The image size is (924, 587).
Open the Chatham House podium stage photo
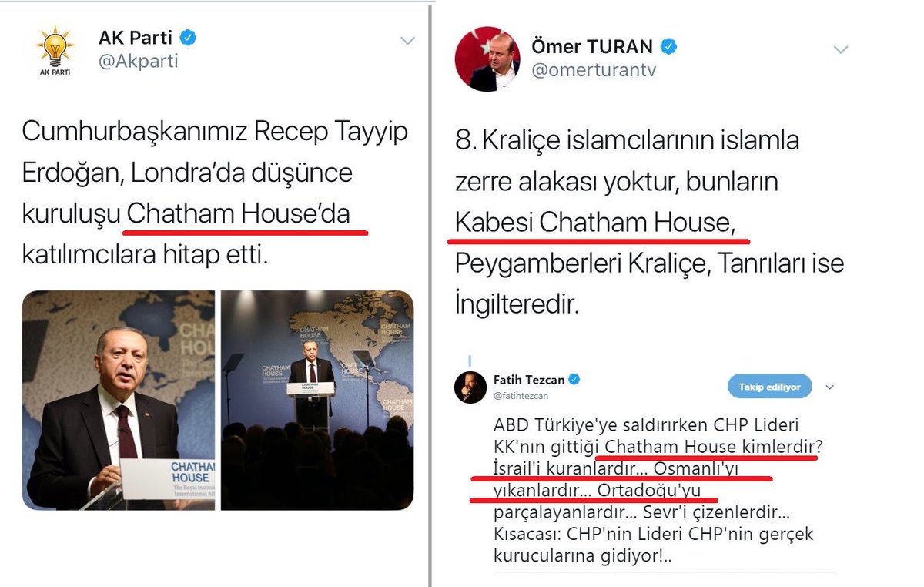[x=317, y=400]
